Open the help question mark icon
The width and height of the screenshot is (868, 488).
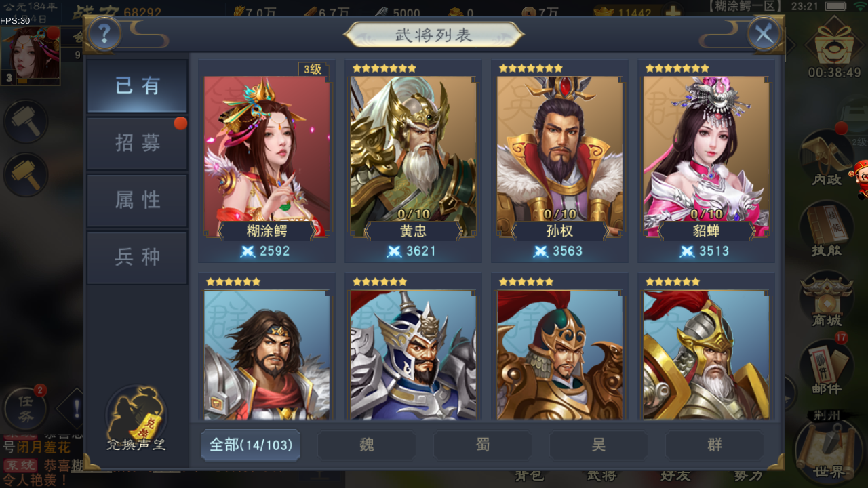105,33
